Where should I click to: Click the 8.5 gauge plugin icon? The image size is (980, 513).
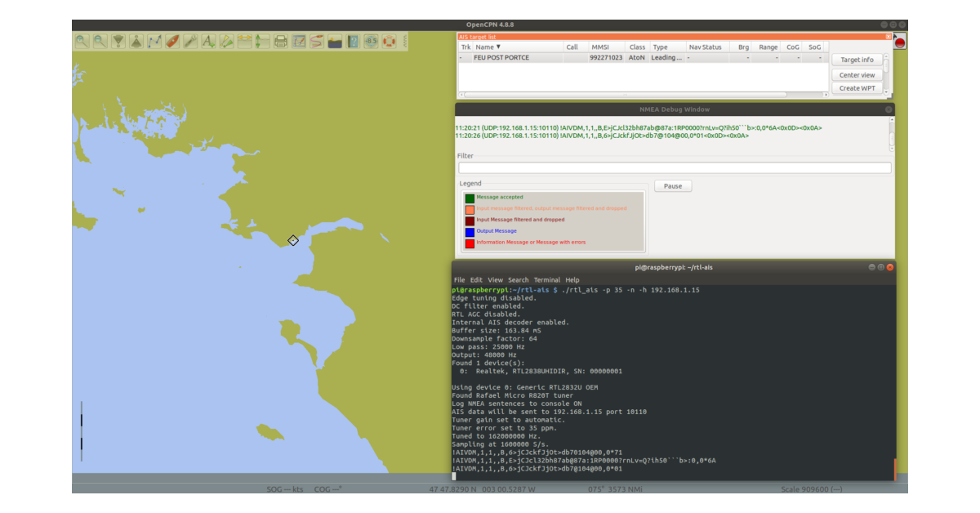coord(371,41)
